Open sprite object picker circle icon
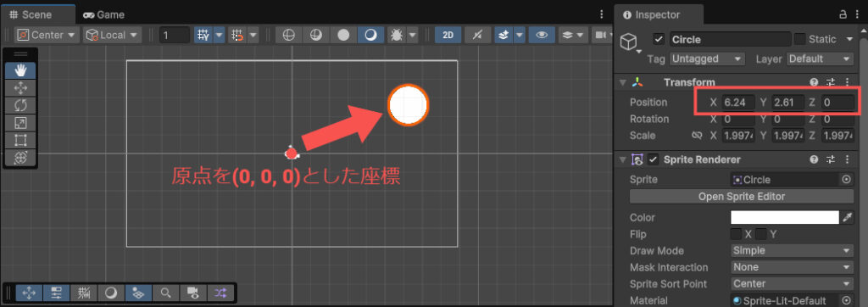868x307 pixels. 847,180
